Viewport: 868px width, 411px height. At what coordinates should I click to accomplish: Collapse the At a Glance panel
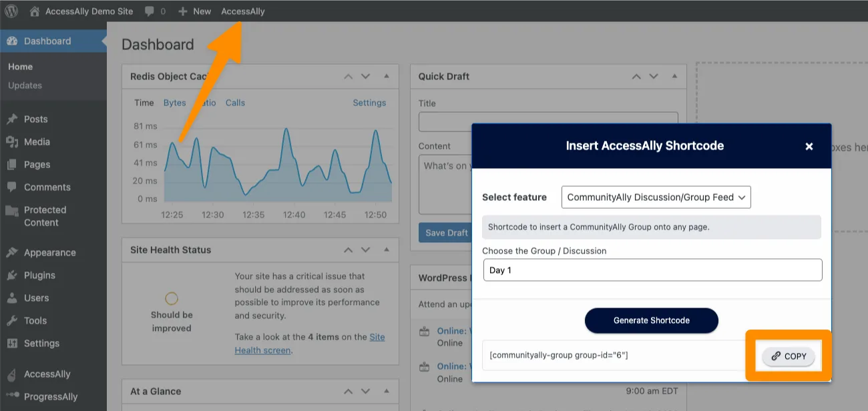[x=386, y=392]
